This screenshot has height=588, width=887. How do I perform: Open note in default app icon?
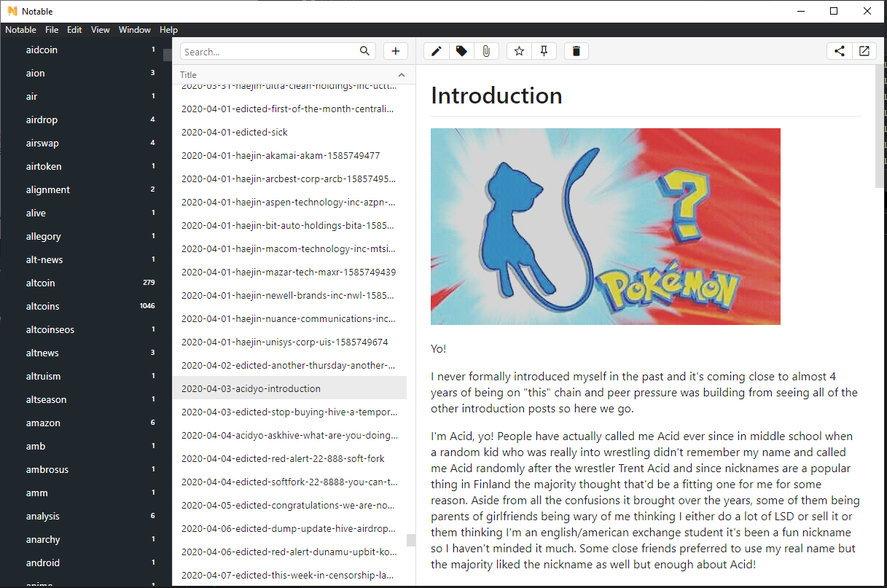[x=864, y=51]
